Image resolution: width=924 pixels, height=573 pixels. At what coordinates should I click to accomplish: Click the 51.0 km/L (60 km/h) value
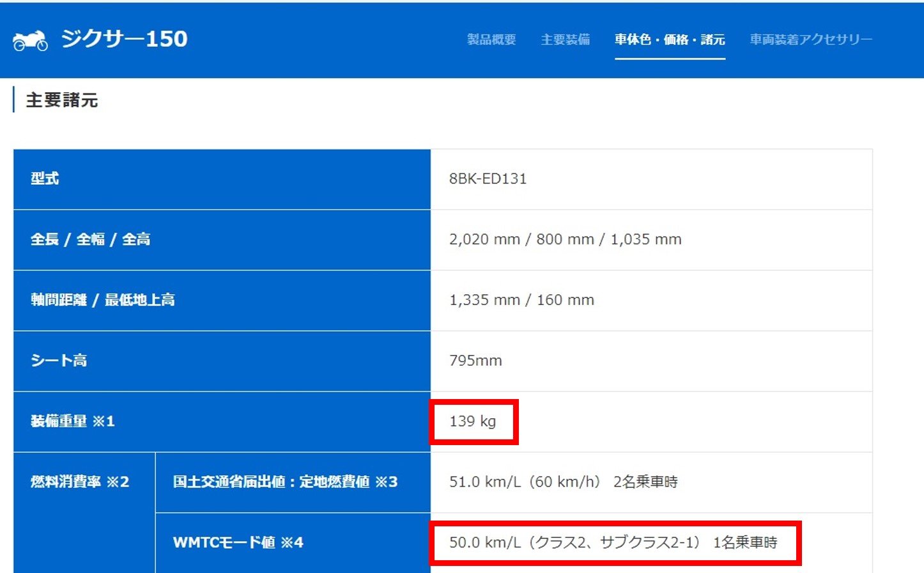coord(563,482)
